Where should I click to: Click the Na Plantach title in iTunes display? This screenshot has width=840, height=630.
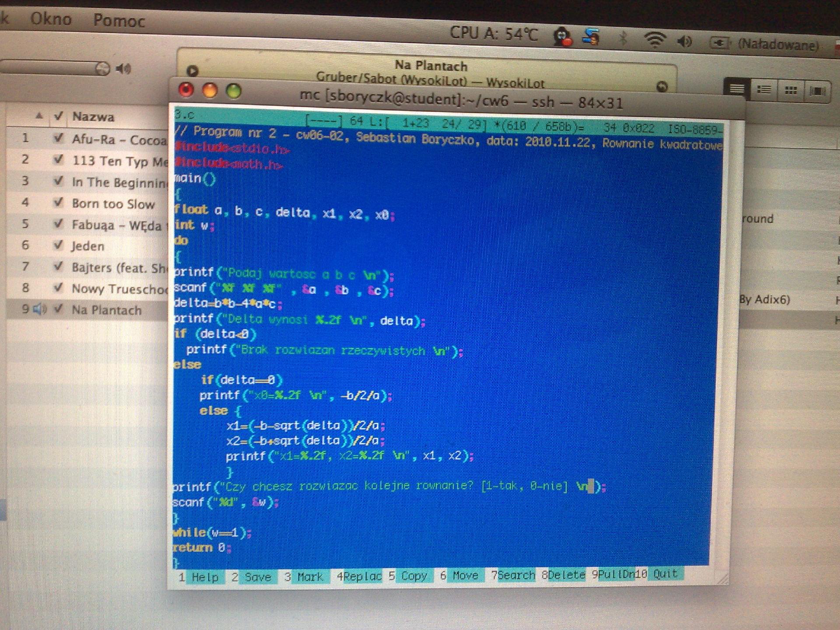[431, 66]
